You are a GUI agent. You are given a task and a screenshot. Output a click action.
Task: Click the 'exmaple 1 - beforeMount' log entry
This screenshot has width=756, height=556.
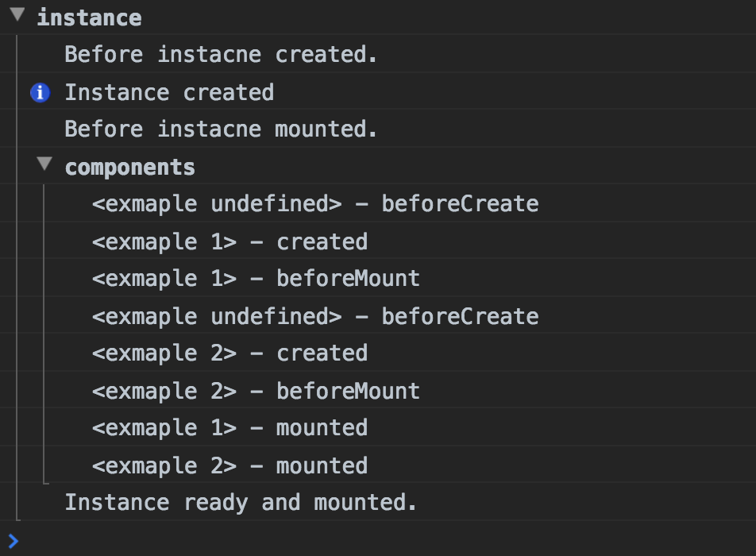pyautogui.click(x=255, y=279)
